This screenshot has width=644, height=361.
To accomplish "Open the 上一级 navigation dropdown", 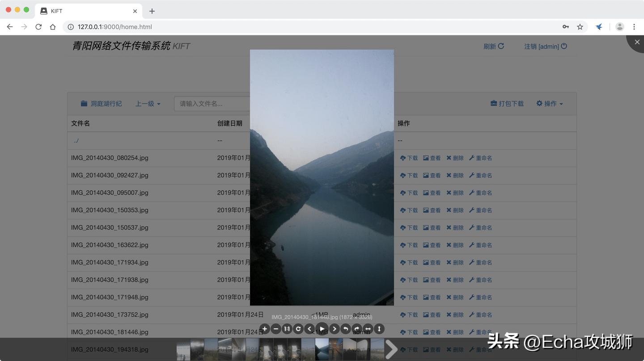I will [x=148, y=103].
